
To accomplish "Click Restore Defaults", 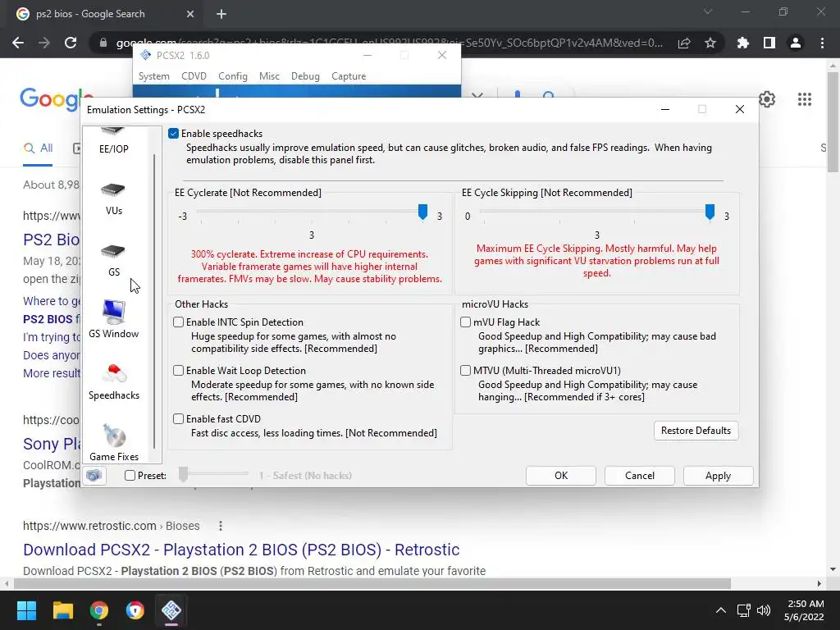I will [x=696, y=431].
